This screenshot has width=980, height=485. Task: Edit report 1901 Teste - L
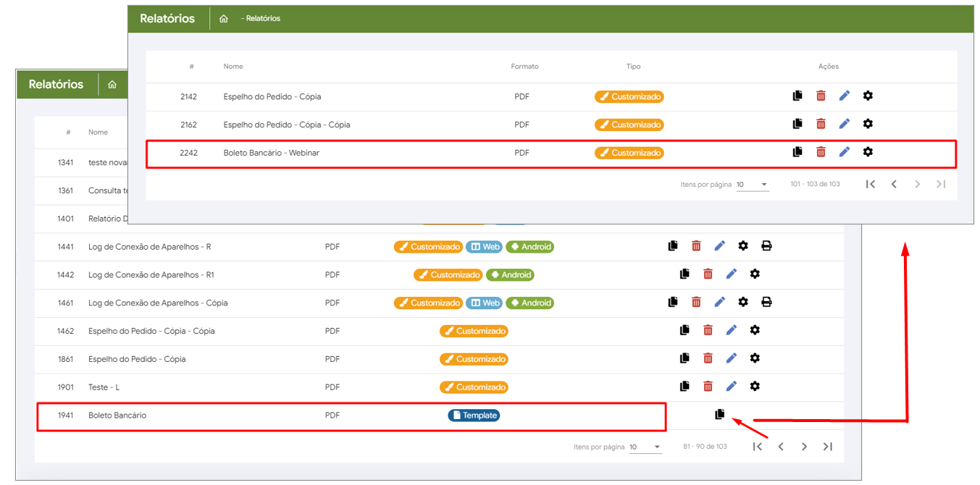tap(732, 387)
